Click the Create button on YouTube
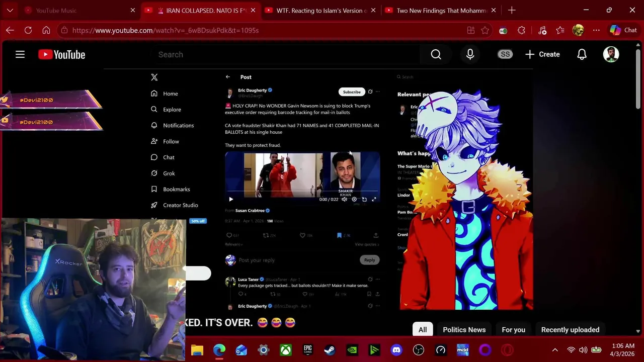 click(542, 54)
